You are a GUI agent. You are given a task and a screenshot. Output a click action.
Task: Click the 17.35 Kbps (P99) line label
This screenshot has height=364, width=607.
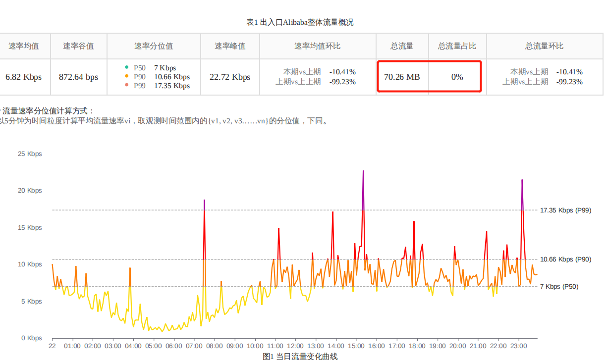click(x=565, y=210)
